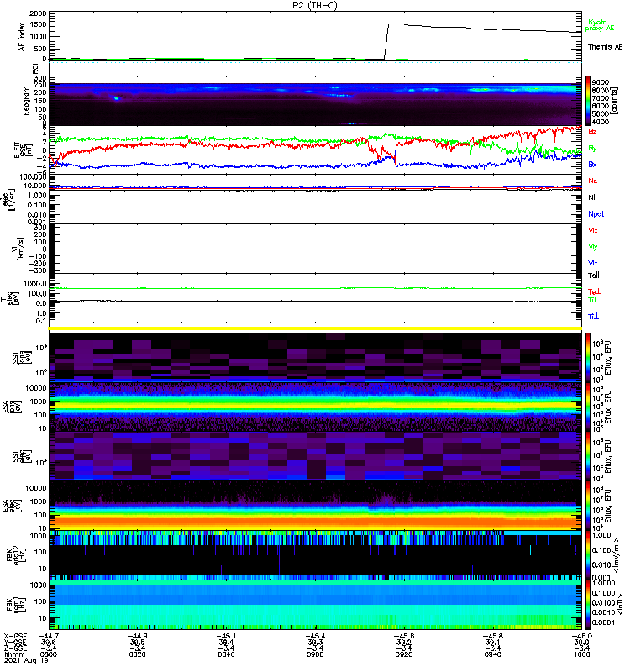Screen dimensions: 630x672
Task: Click the SST ion Eflux color bar
Action: (x=588, y=358)
